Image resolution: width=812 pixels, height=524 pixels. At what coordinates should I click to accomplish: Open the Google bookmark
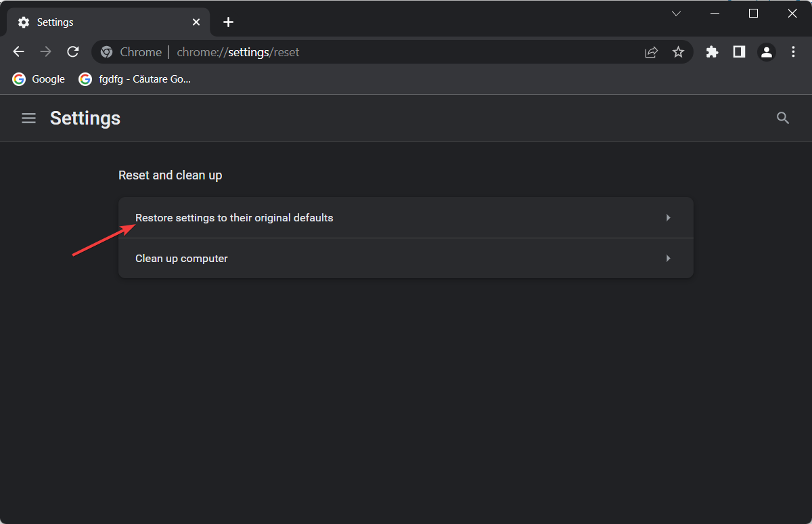click(38, 79)
